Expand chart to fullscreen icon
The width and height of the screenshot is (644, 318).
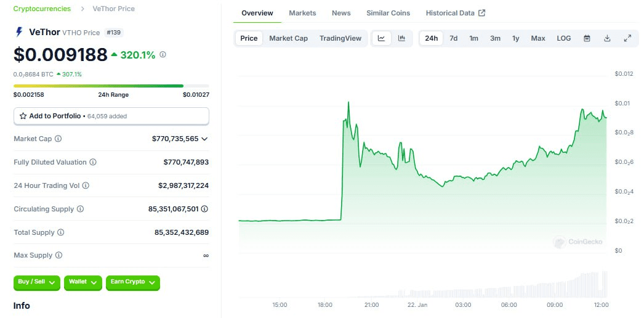click(x=627, y=38)
